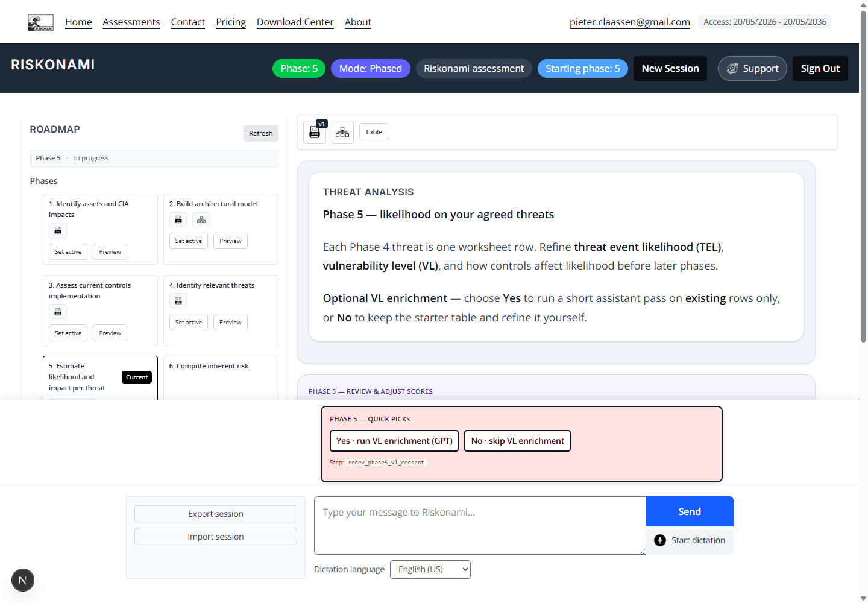Click the PHASE 5 — REVIEW & ADJUST SCORES label
This screenshot has width=868, height=603.
[x=371, y=392]
